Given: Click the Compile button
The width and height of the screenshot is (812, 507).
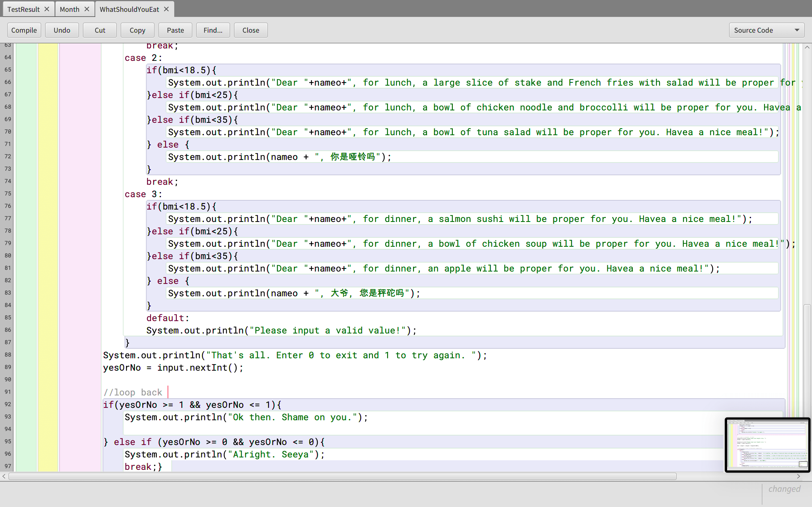Looking at the screenshot, I should [24, 30].
